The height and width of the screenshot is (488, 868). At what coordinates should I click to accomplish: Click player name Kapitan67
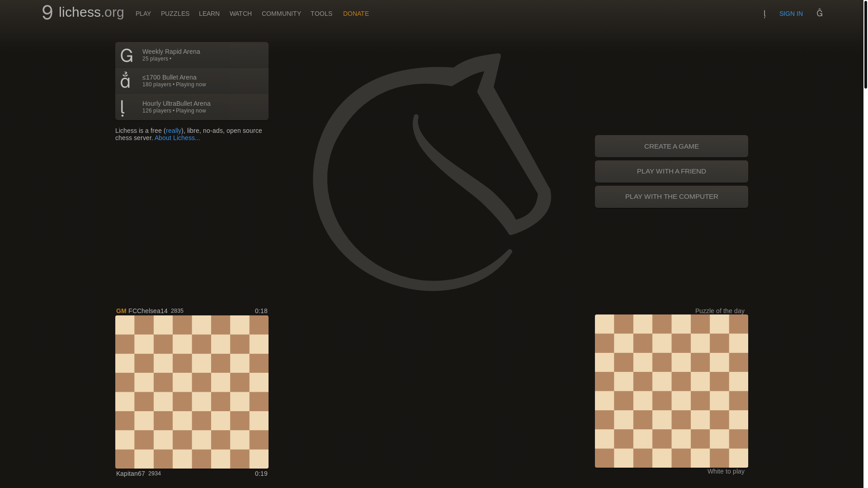(131, 474)
